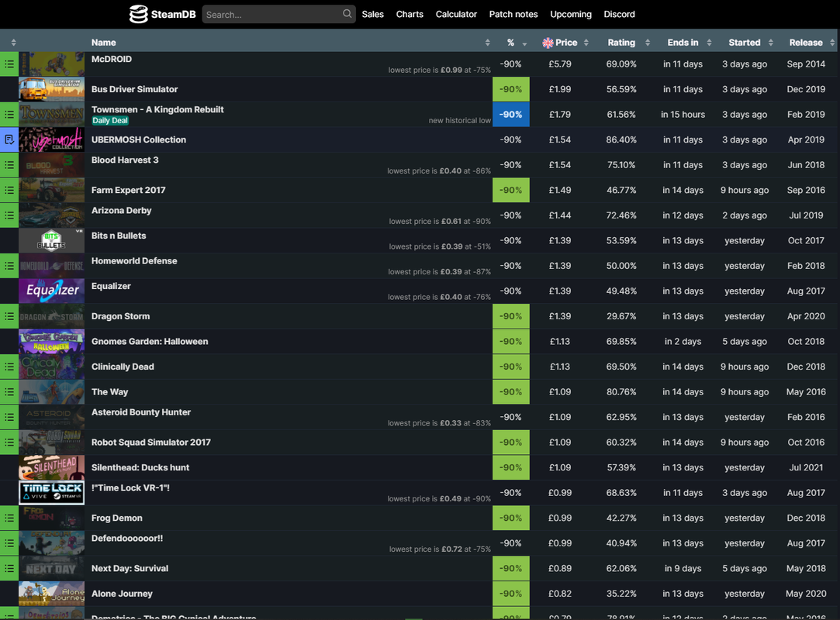This screenshot has height=620, width=840.
Task: Click sort arrows above the first column
Action: click(x=13, y=43)
